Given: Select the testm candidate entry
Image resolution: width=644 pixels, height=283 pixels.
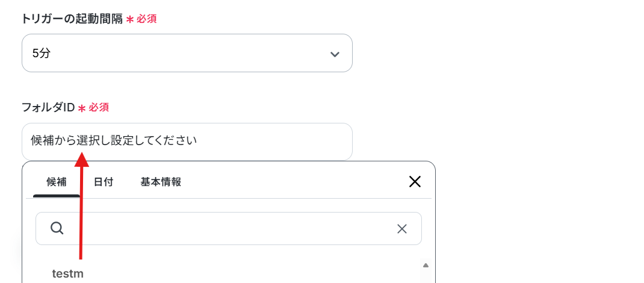Looking at the screenshot, I should pyautogui.click(x=68, y=273).
